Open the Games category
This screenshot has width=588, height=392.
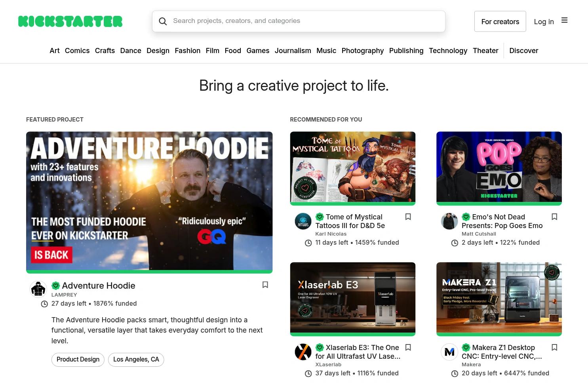258,51
